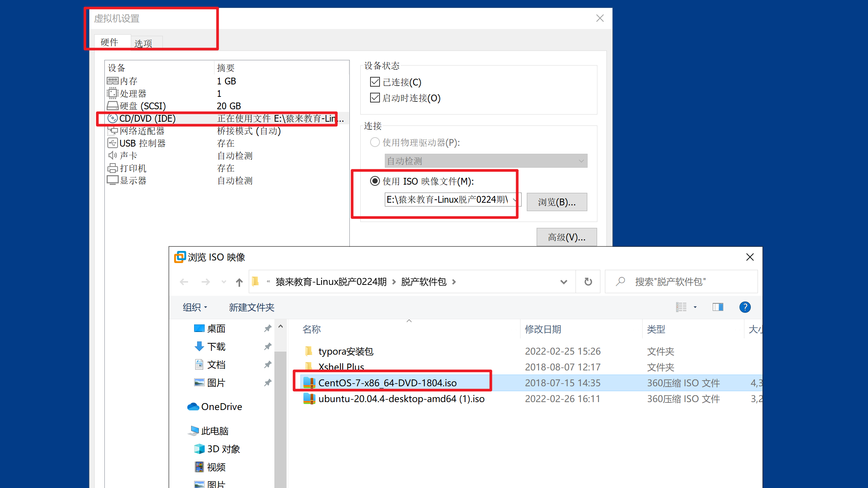Refresh the folder listing
Viewport: 868px width, 488px height.
pyautogui.click(x=588, y=281)
